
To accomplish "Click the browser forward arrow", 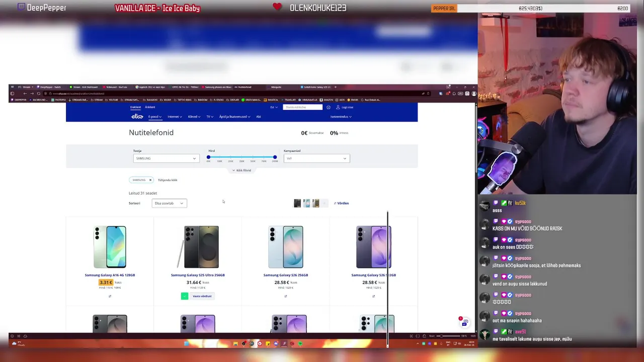I will [32, 94].
